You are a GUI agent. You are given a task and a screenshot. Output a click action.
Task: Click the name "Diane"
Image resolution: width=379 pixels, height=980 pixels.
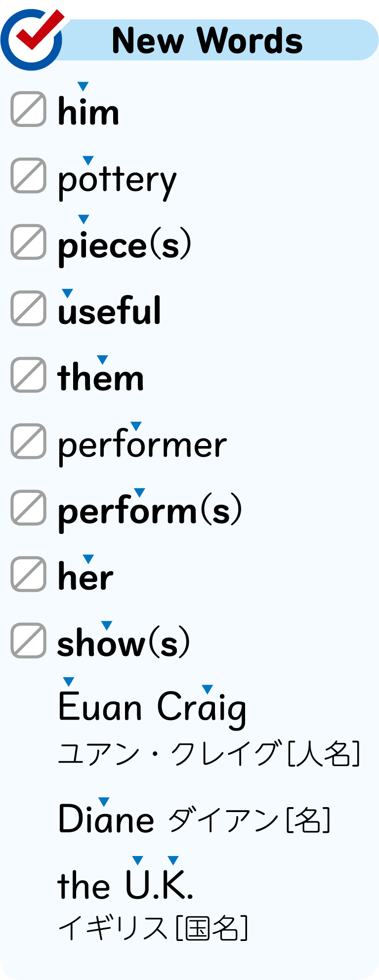tap(106, 819)
